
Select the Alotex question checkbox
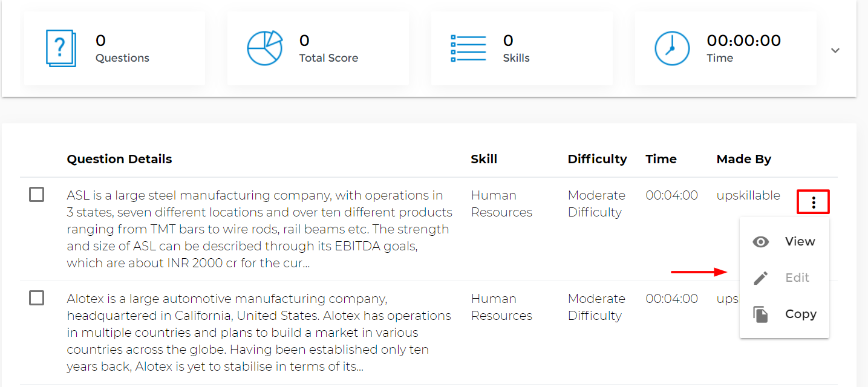37,298
